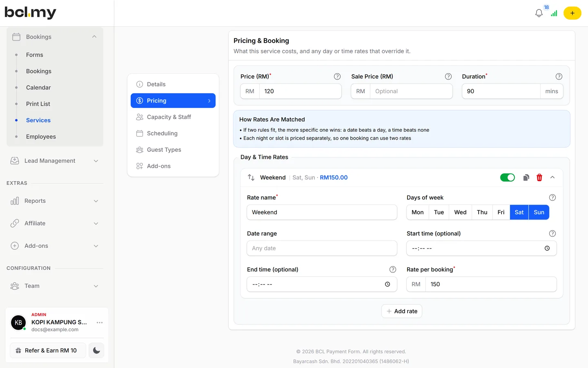Click Refer & Earn RM 10
This screenshot has height=368, width=588.
(x=48, y=350)
